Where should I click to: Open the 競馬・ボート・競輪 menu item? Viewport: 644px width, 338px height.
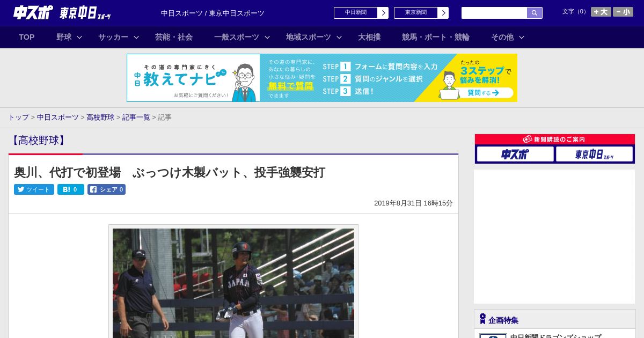click(436, 37)
